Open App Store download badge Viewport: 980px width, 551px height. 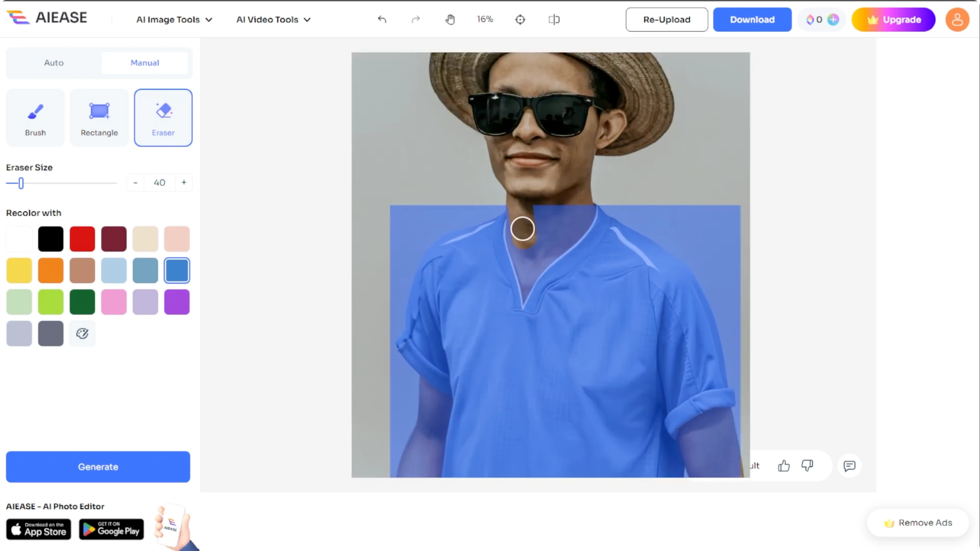click(38, 529)
